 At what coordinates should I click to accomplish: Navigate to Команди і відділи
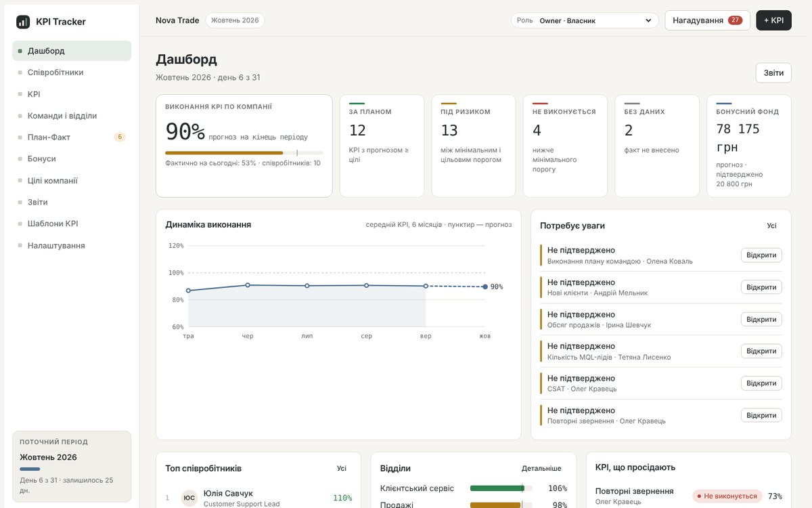click(x=72, y=116)
